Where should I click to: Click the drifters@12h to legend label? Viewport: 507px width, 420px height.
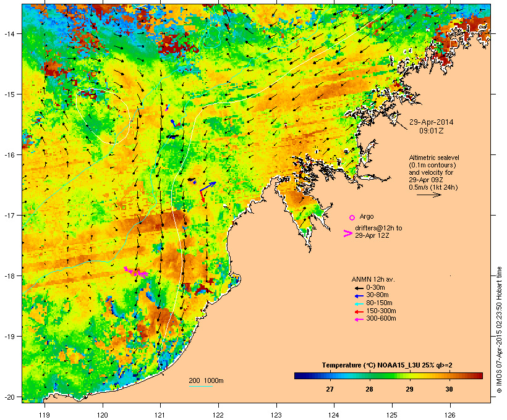coord(378,228)
